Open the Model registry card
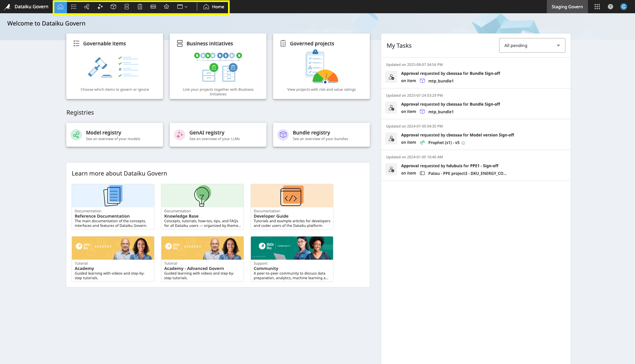Viewport: 635px width, 364px height. point(114,135)
